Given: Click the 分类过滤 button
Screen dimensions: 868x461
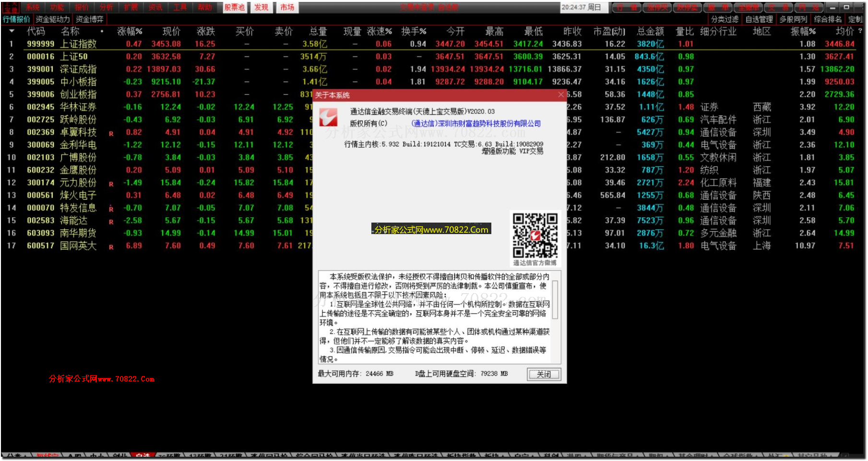Looking at the screenshot, I should click(x=725, y=19).
